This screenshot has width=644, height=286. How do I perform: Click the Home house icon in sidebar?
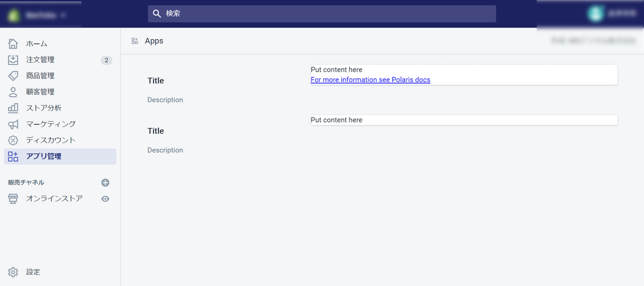(x=13, y=44)
